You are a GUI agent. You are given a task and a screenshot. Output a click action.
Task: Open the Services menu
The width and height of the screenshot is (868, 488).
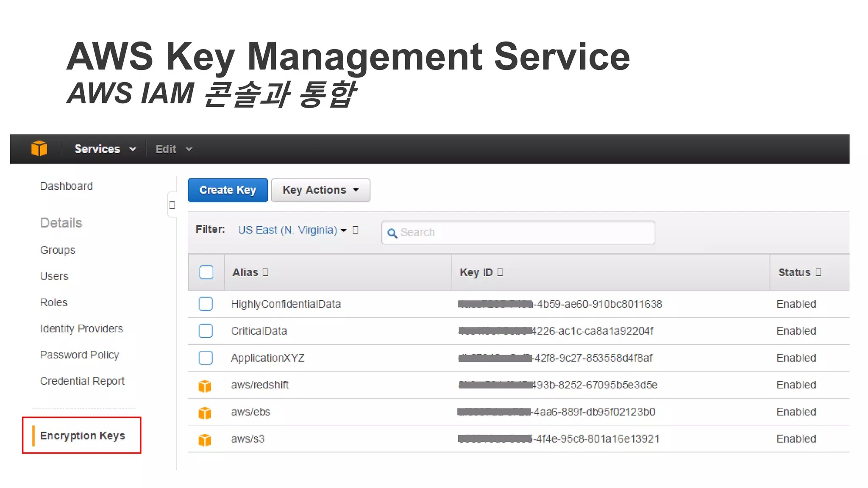point(106,149)
